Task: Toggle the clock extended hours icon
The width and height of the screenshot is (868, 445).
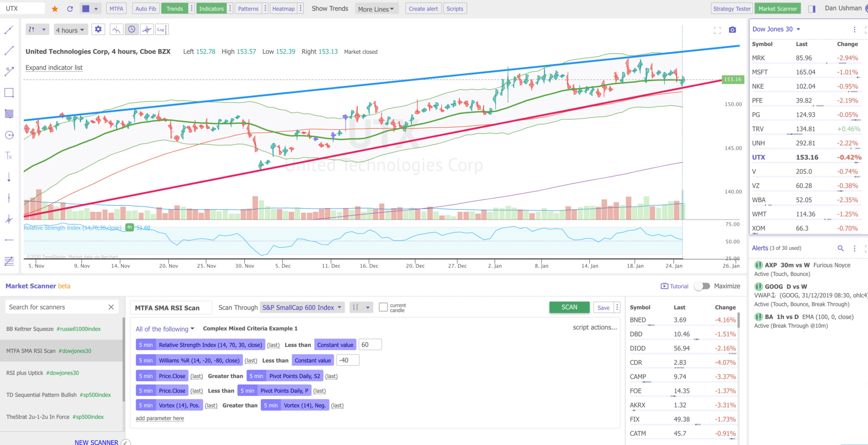Action: (132, 30)
